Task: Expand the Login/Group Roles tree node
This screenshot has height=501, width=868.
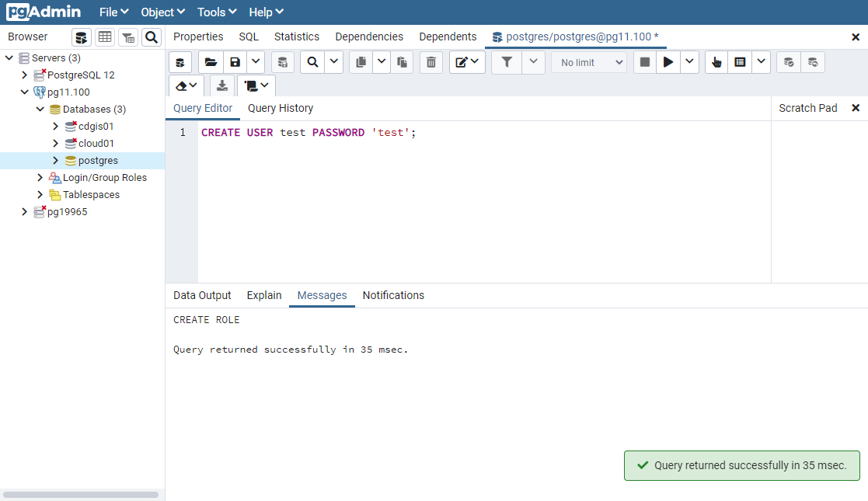Action: pos(40,178)
